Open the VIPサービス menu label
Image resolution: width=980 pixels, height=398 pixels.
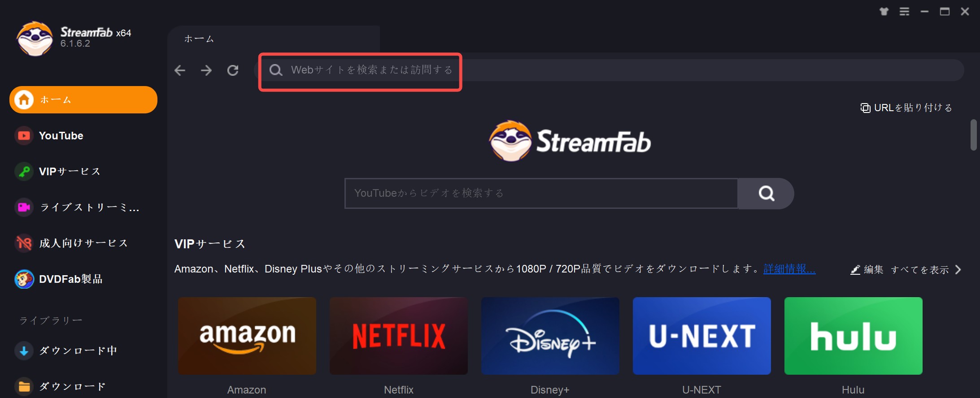pyautogui.click(x=70, y=171)
